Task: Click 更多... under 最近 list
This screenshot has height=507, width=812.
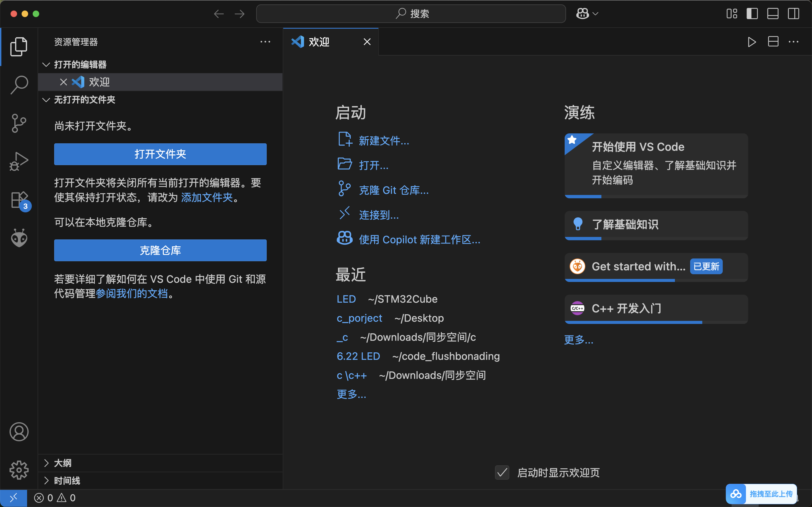Action: coord(351,394)
